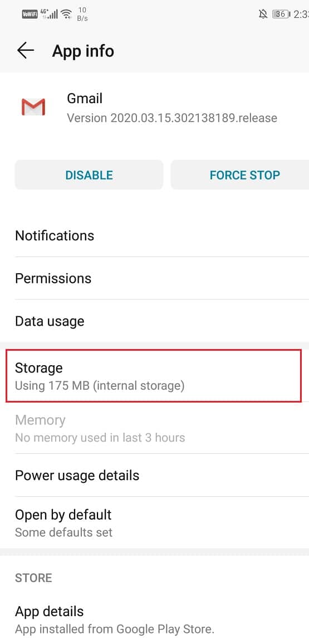Tap the clock in status bar

pyautogui.click(x=301, y=15)
